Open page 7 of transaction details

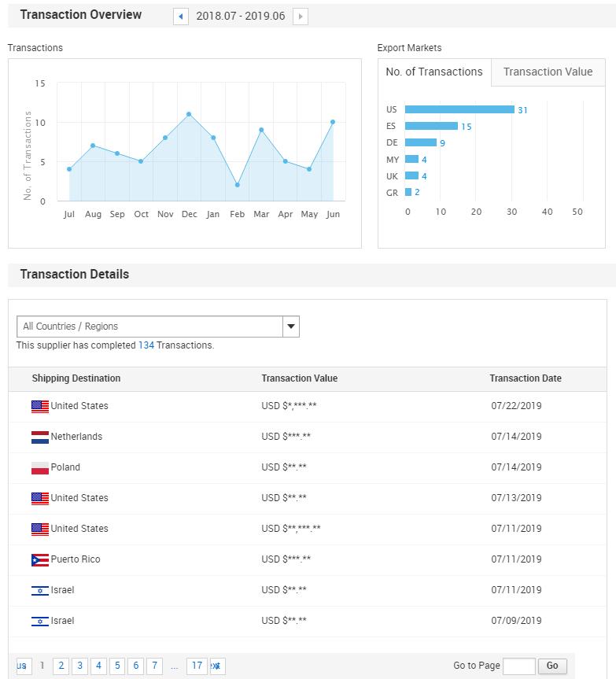[x=155, y=666]
